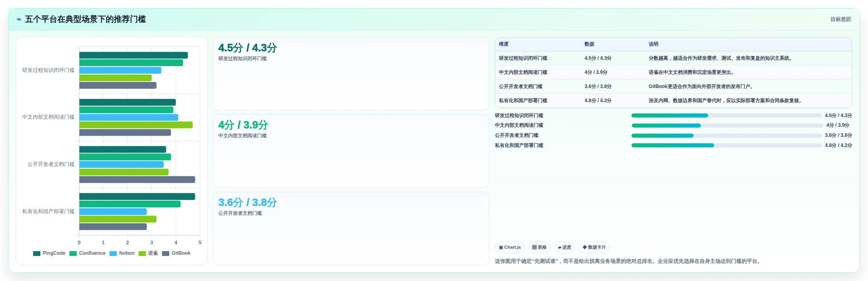Click progress bar for 中文内部文档阅读门槛
The width and height of the screenshot is (868, 281).
727,126
